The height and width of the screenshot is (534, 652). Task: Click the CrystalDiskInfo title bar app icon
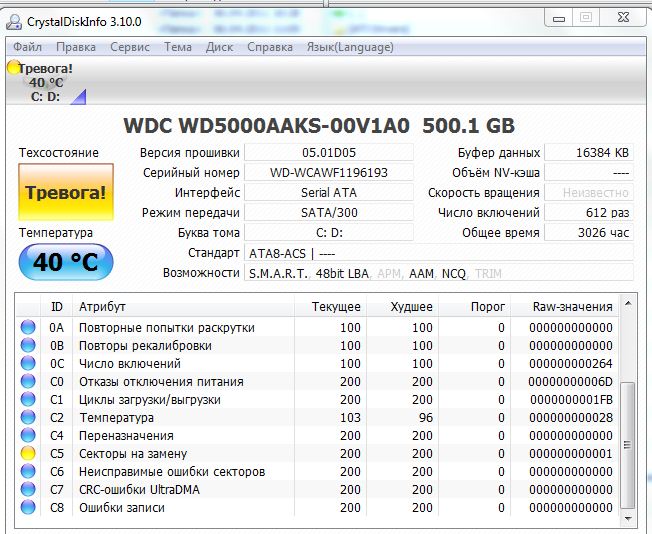tap(14, 22)
